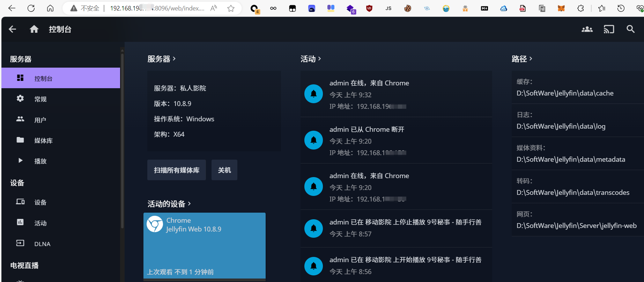Click the Chrome logo on device card
The height and width of the screenshot is (282, 644).
[155, 224]
